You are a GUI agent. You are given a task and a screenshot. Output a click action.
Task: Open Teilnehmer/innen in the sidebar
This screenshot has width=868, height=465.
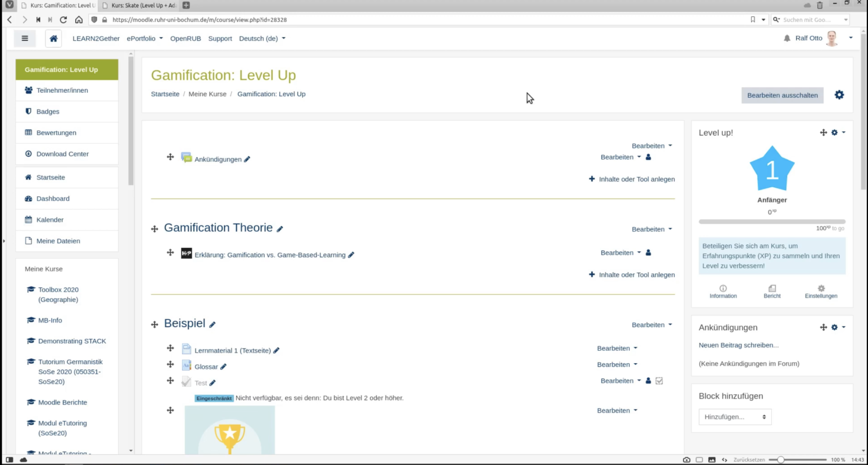(x=67, y=91)
